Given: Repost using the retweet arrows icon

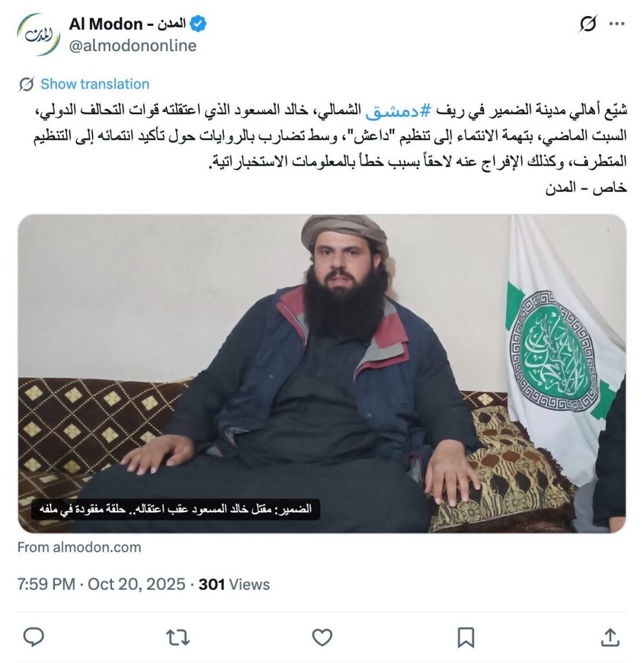Looking at the screenshot, I should [x=177, y=637].
